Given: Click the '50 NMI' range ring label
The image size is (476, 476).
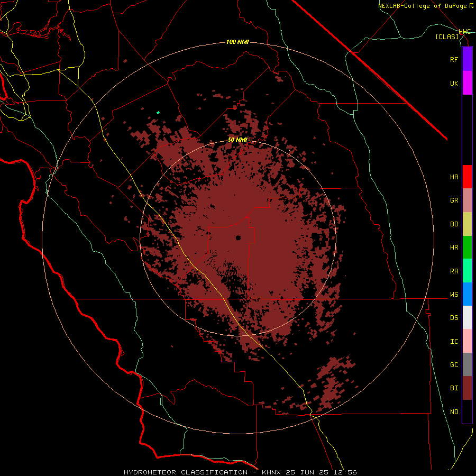Looking at the screenshot, I should point(237,140).
